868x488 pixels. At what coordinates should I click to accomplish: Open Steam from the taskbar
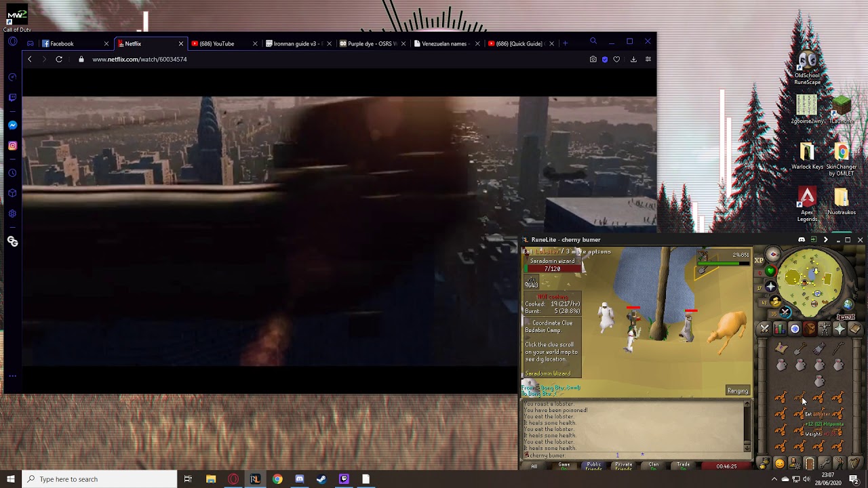click(321, 479)
